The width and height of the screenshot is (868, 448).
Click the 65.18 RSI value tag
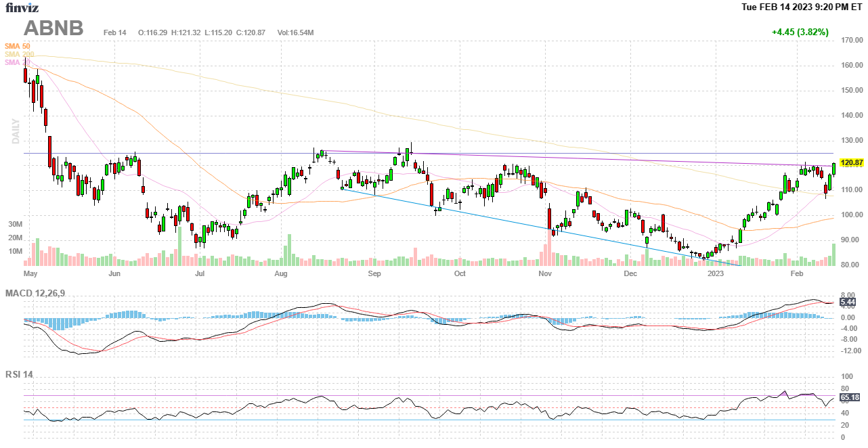pos(850,398)
